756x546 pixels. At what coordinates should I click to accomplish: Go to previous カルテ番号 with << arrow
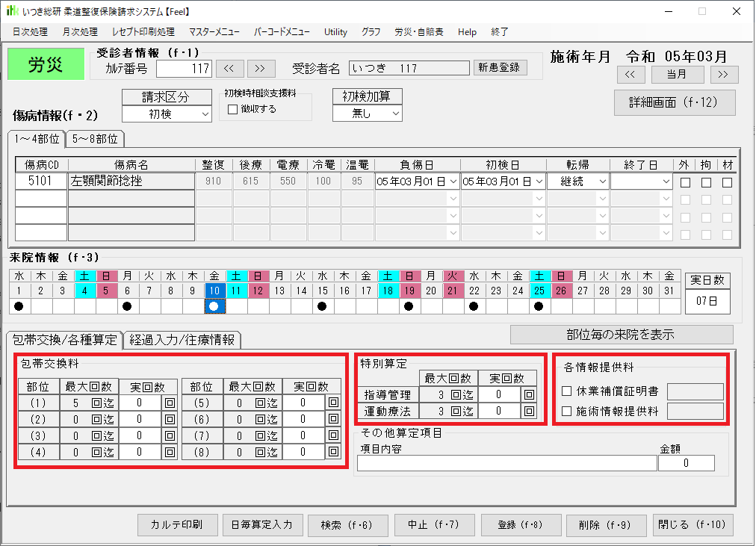(229, 69)
